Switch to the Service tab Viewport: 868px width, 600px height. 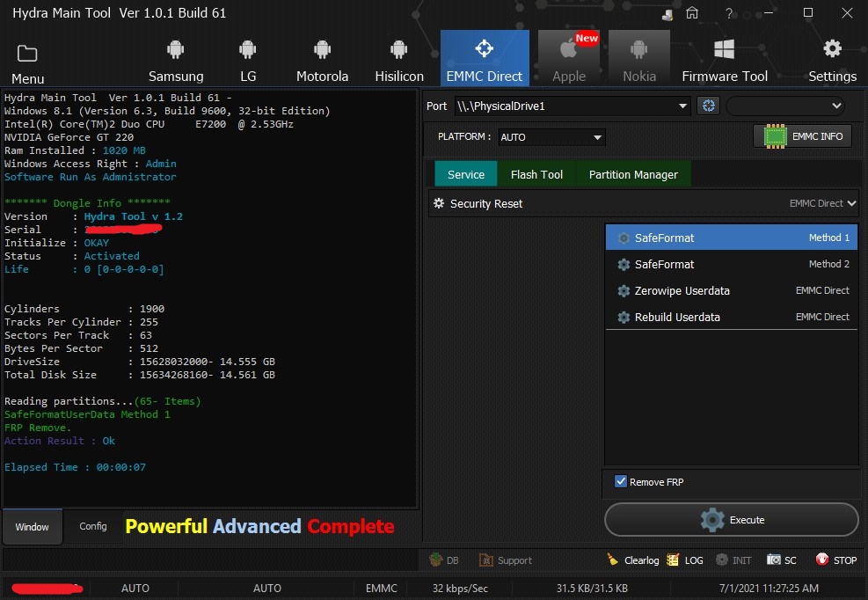465,174
